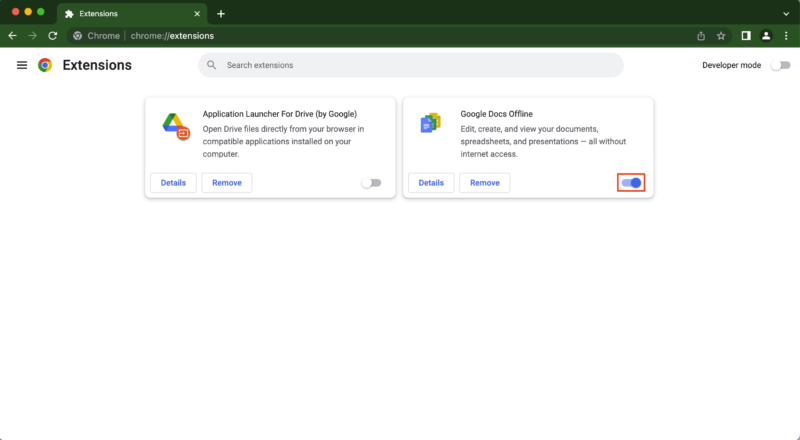Open the profile avatar icon
800x440 pixels.
766,36
